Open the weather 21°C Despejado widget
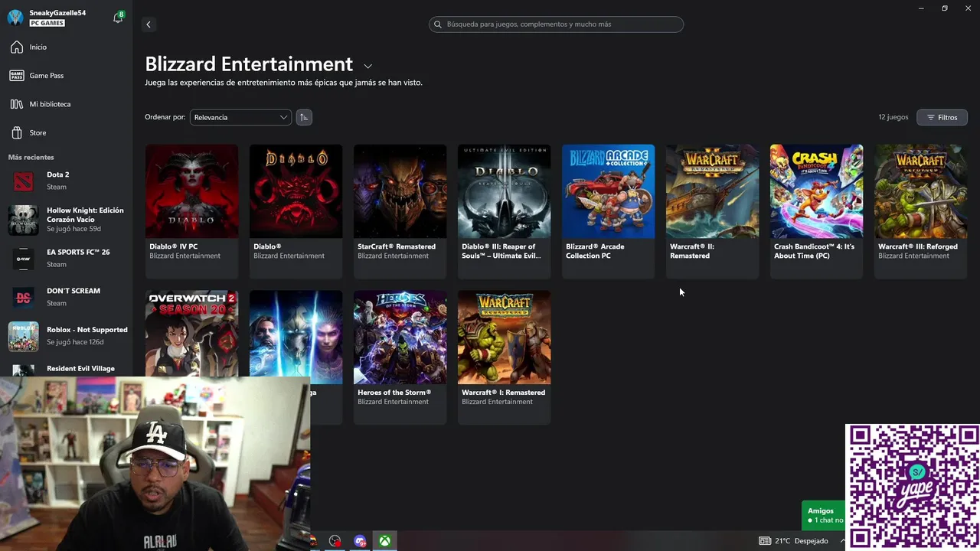 tap(793, 541)
